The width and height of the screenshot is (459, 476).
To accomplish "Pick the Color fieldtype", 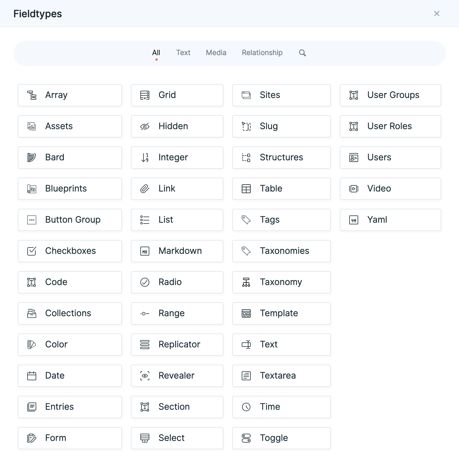I will coord(70,344).
